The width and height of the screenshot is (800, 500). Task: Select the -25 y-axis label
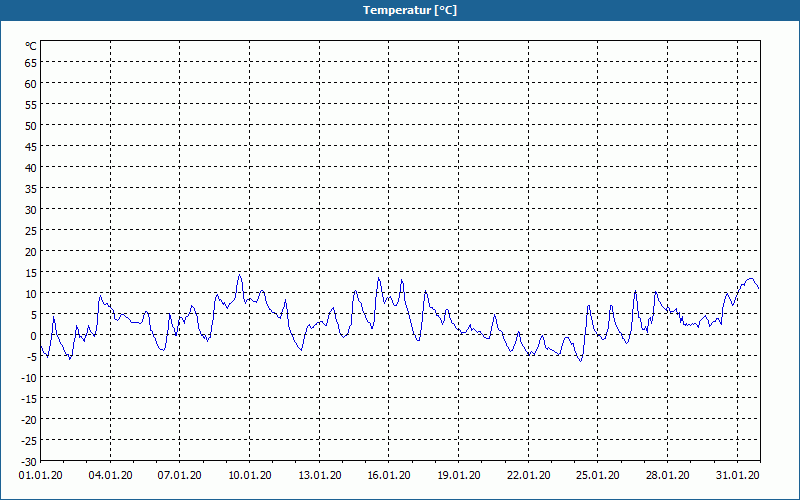tap(29, 441)
